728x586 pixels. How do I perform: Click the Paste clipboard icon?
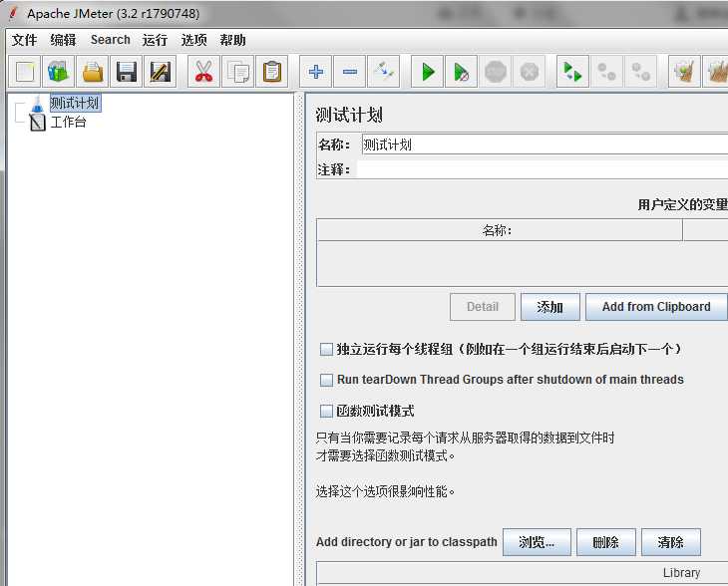(272, 72)
